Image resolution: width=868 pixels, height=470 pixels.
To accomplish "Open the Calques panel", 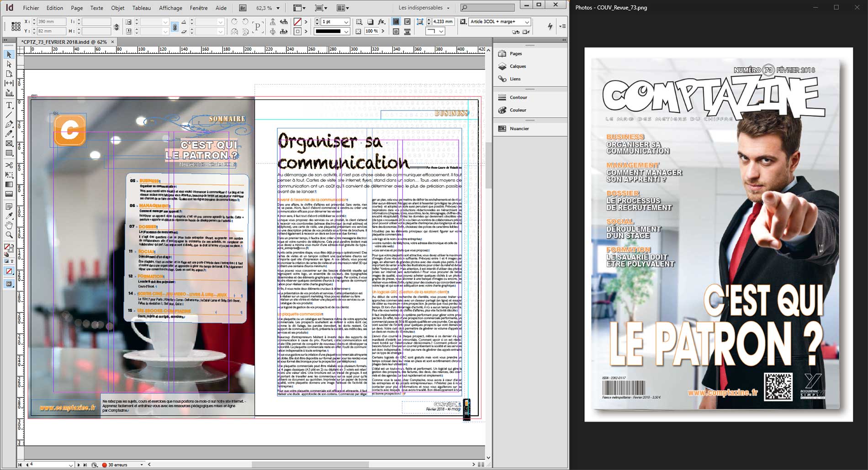I will tap(517, 66).
